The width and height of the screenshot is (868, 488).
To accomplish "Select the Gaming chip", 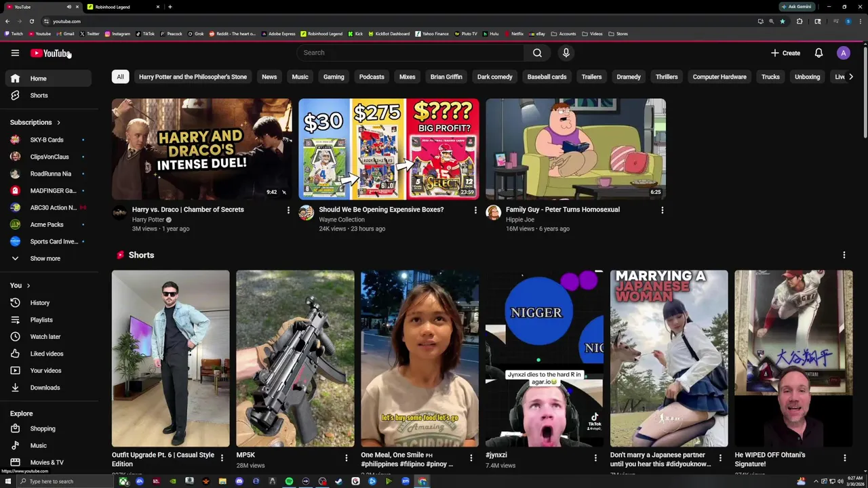I will click(334, 77).
